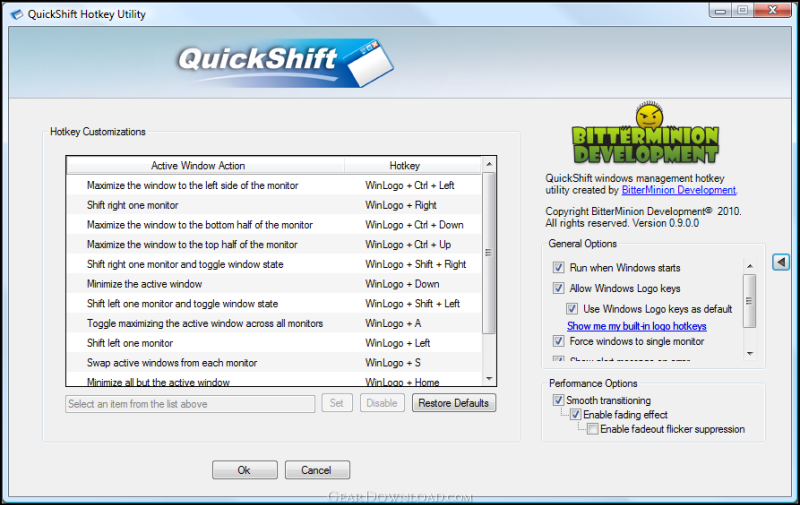Image resolution: width=800 pixels, height=505 pixels.
Task: Click the Ok button
Action: tap(244, 470)
